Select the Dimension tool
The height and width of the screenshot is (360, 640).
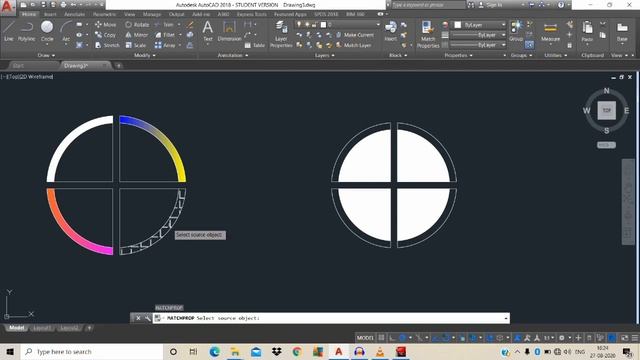point(229,31)
